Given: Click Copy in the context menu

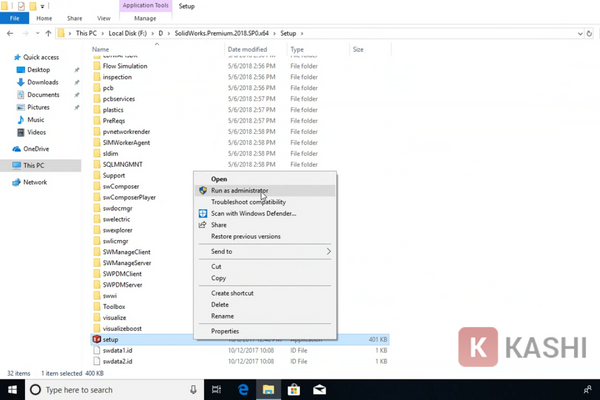Looking at the screenshot, I should click(x=265, y=278).
